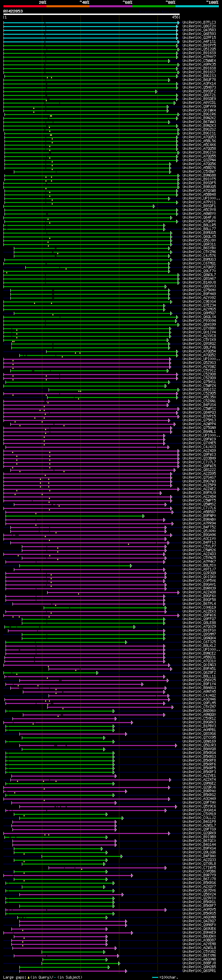The image size is (222, 980).
Task: Open hit UniRef100_A5C350
Action: click(199, 397)
